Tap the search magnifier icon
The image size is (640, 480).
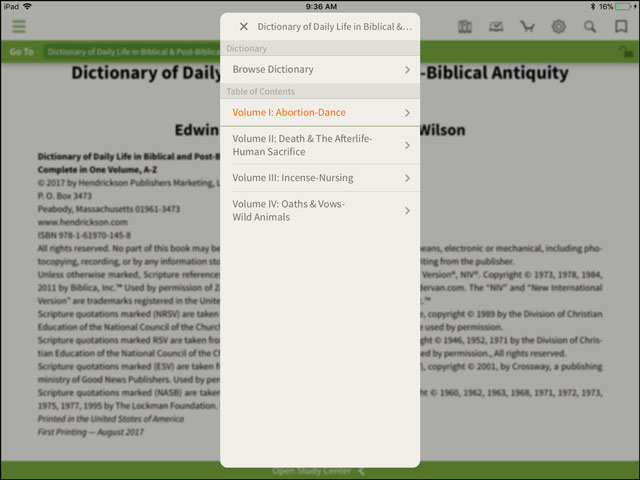point(590,27)
